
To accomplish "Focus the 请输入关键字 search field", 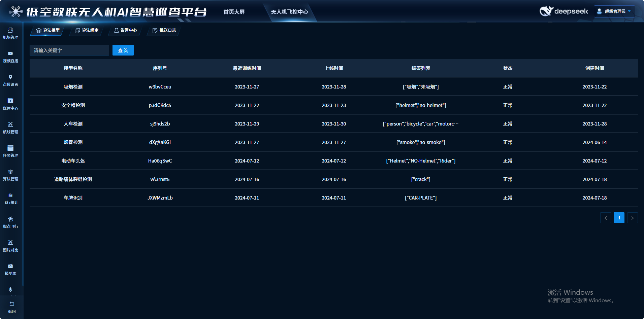I will pyautogui.click(x=69, y=50).
